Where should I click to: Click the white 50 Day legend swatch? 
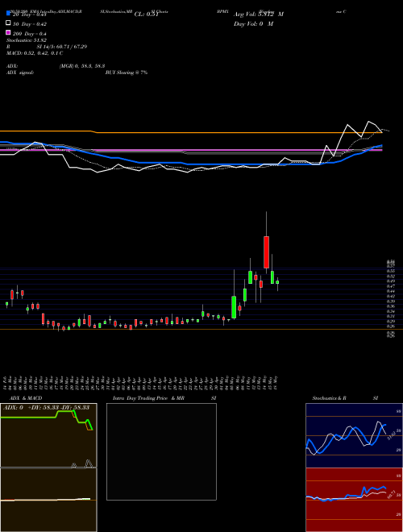[x=8, y=23]
